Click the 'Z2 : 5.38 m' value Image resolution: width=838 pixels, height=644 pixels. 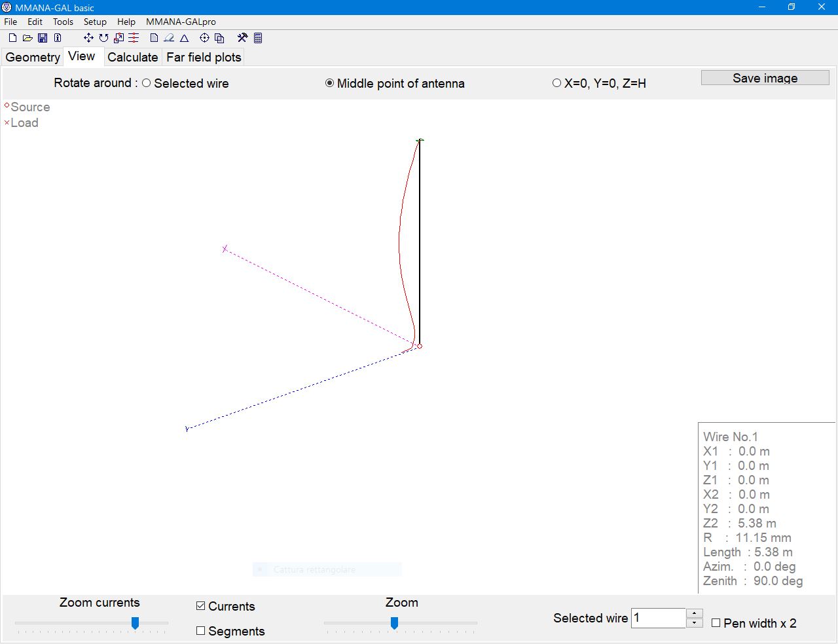[740, 523]
